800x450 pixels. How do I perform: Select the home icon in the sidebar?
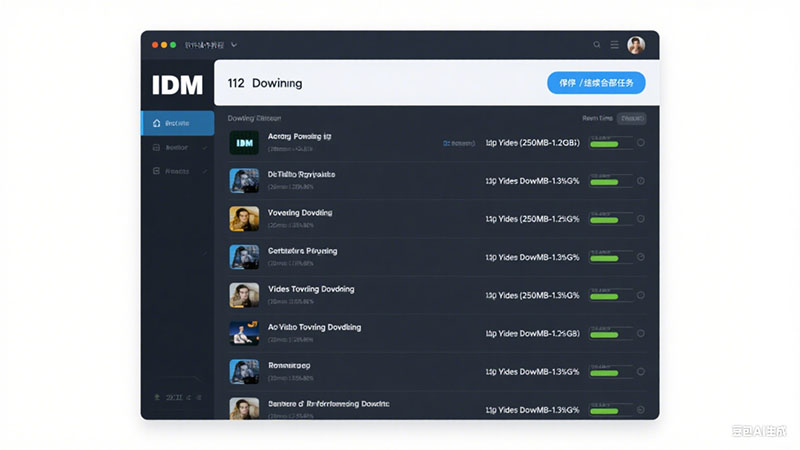(x=157, y=123)
